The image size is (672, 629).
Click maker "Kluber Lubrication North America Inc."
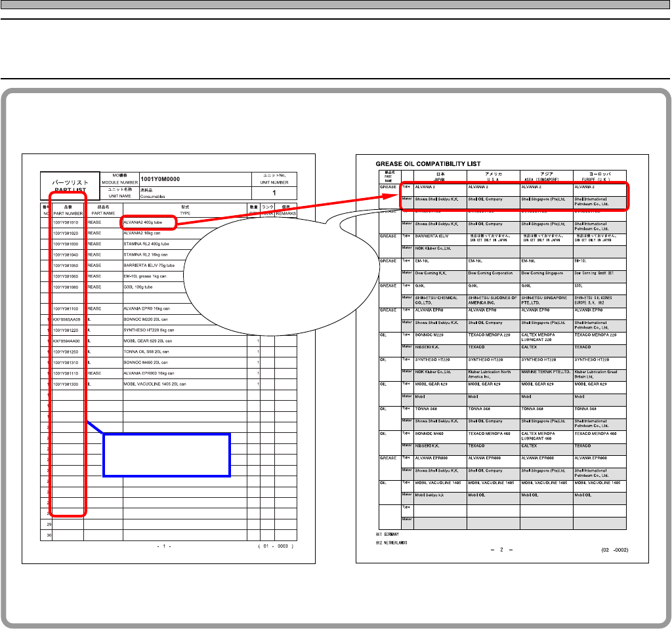(x=490, y=375)
